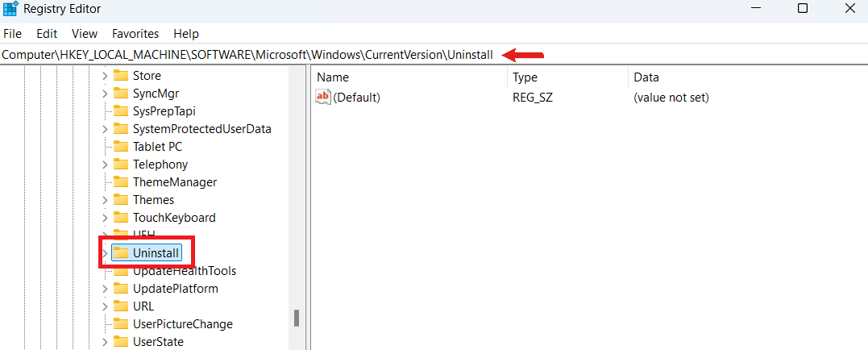Viewport: 868px width, 350px height.
Task: Open the View menu
Action: [85, 34]
